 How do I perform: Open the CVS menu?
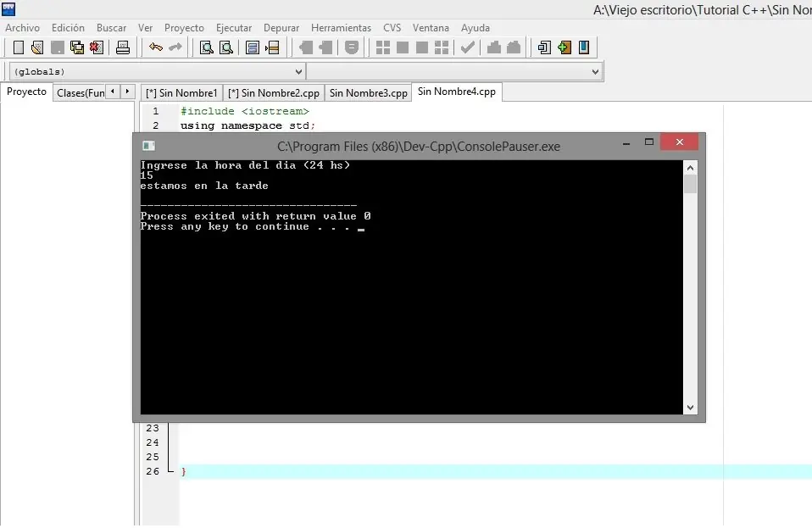tap(392, 28)
